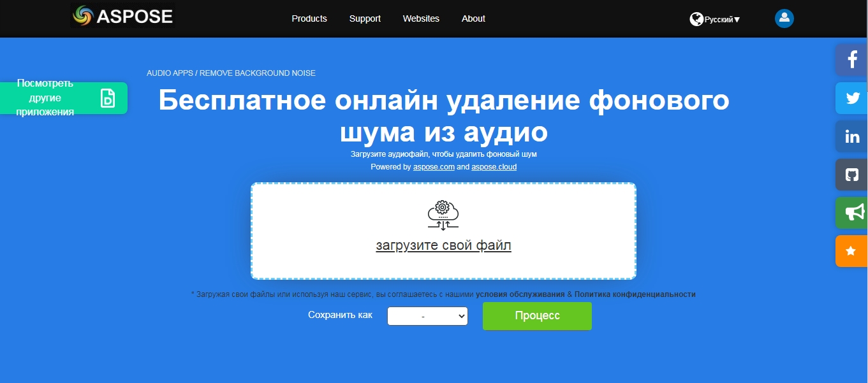868x383 pixels.
Task: Click the document icon on green tab
Action: (108, 98)
